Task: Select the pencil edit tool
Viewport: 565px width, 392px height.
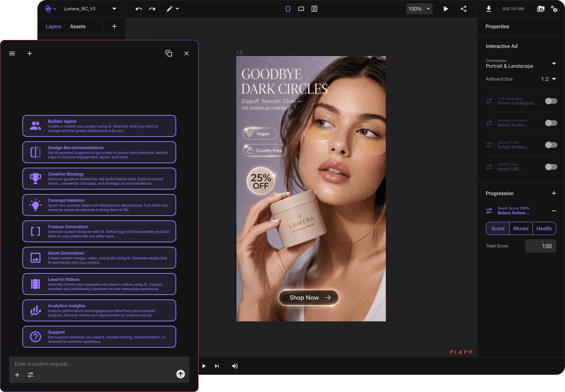Action: 169,9
